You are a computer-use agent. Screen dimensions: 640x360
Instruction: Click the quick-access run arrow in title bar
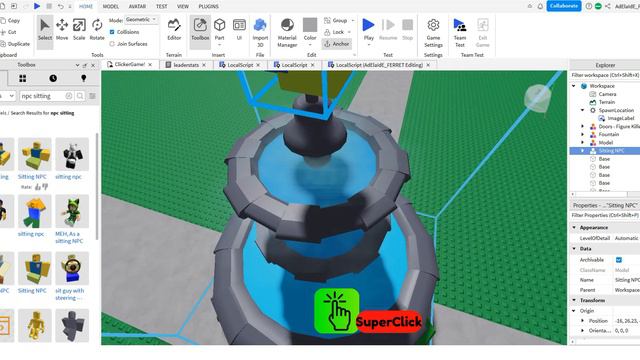click(37, 6)
